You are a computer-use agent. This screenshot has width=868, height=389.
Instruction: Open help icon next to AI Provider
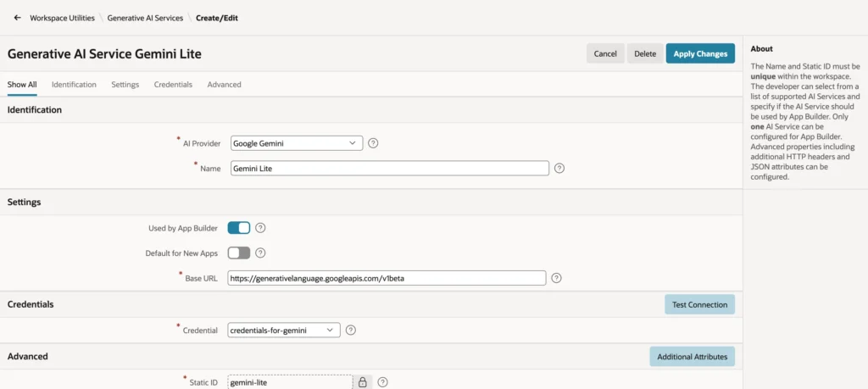373,143
